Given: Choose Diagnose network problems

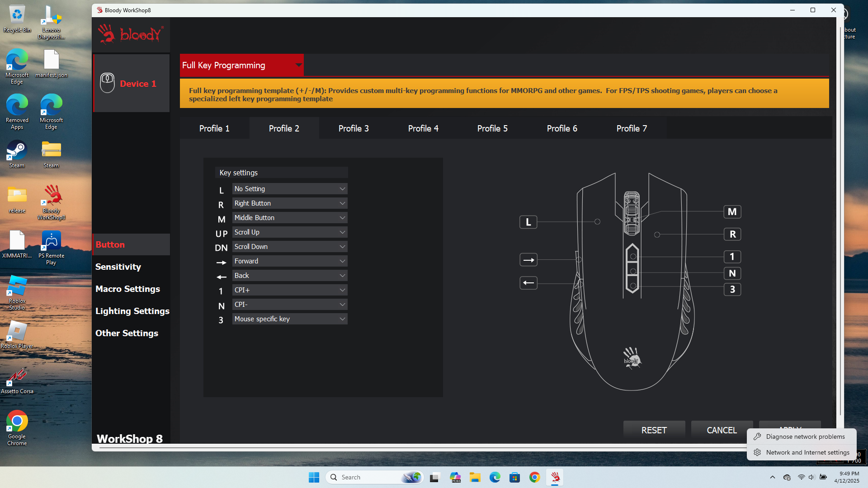Looking at the screenshot, I should (x=802, y=436).
